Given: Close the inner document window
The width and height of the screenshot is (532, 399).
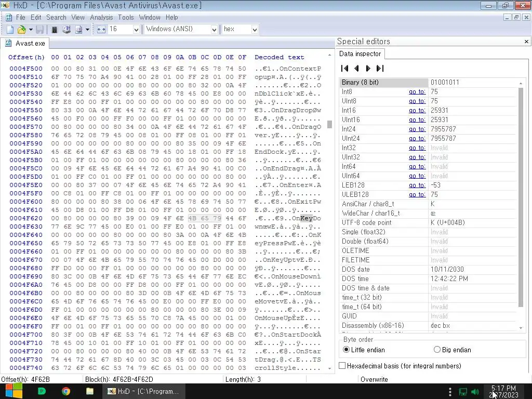Looking at the screenshot, I should coord(527,17).
